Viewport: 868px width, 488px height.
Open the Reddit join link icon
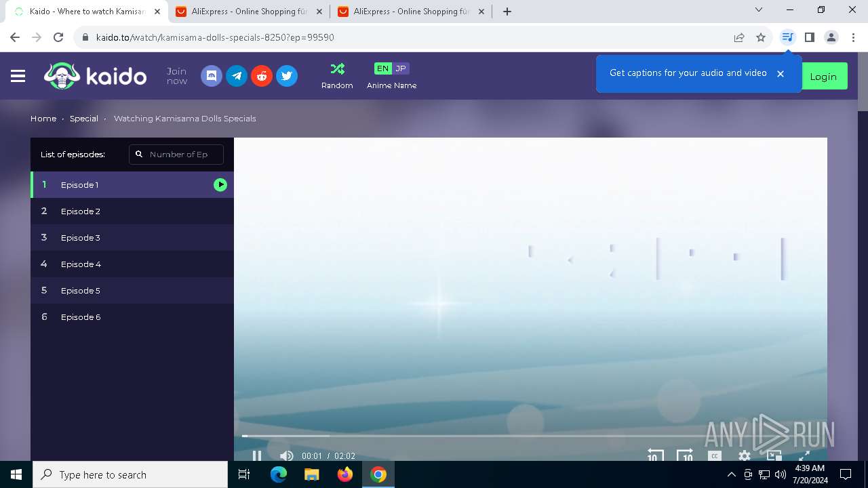(262, 76)
